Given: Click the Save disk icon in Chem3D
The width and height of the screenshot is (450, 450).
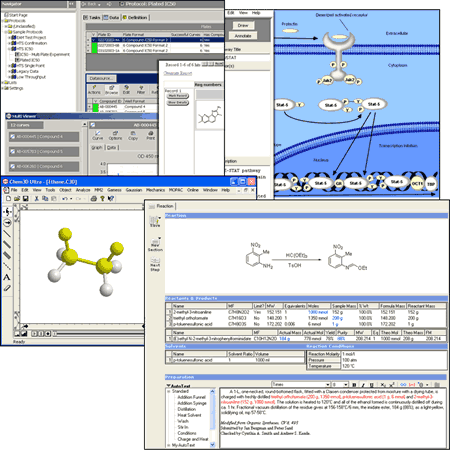Looking at the screenshot, I should click(25, 198).
